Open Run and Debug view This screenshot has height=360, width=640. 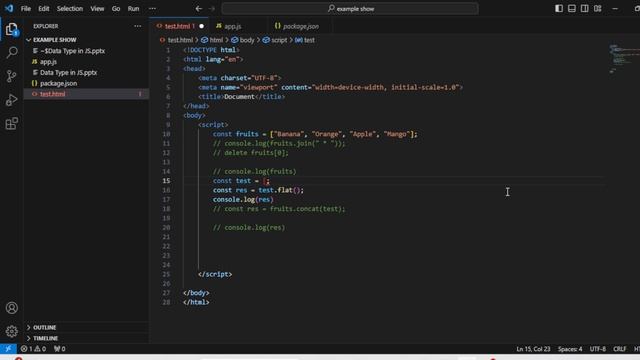coord(12,100)
